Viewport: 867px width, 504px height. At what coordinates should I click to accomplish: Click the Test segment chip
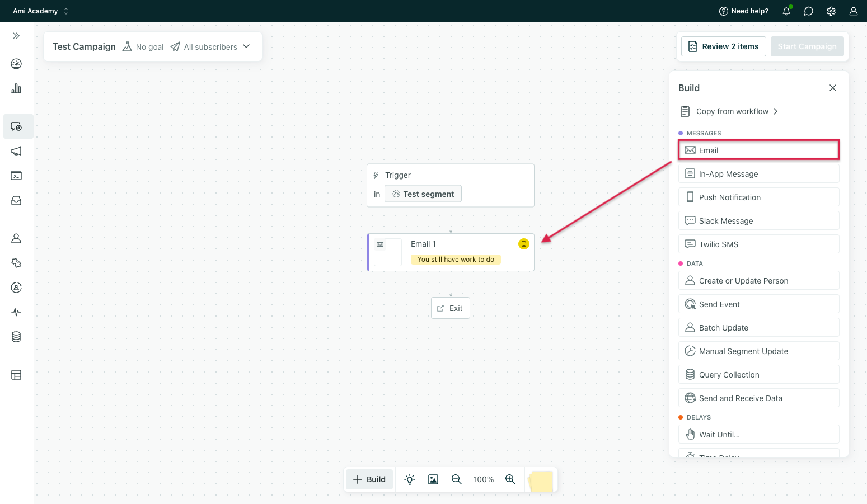point(423,194)
